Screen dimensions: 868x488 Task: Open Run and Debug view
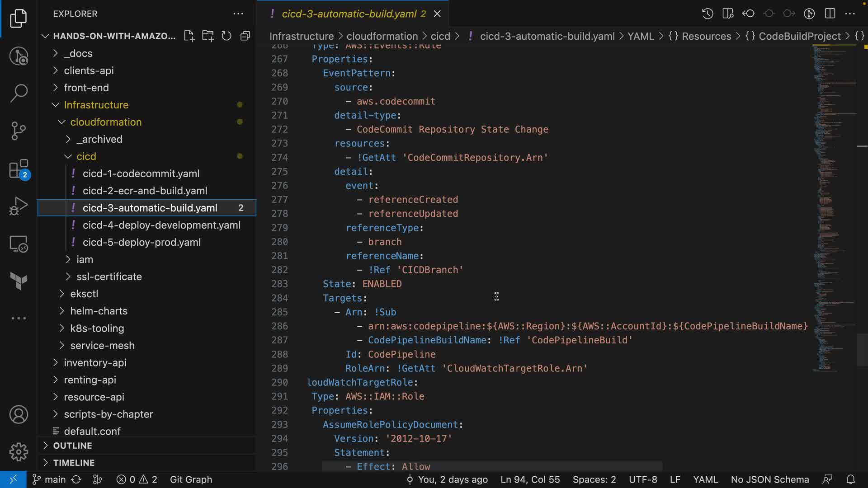tap(19, 206)
